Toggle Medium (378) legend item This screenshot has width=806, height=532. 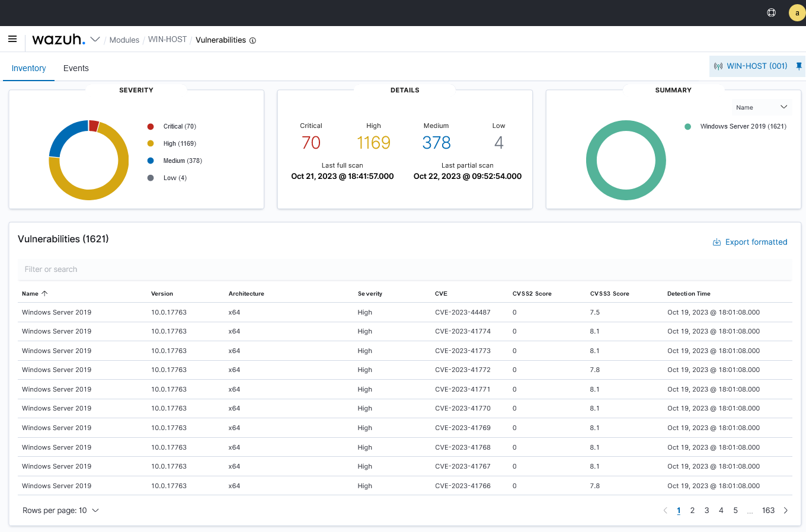tap(175, 161)
